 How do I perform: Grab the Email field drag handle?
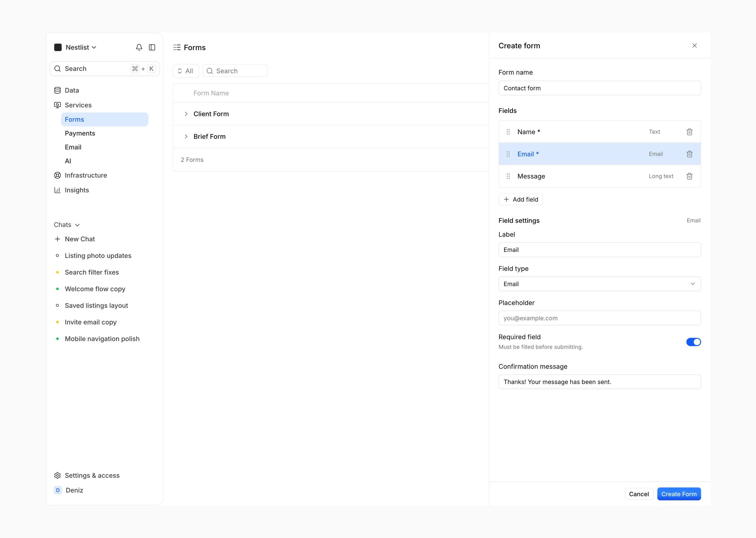508,154
